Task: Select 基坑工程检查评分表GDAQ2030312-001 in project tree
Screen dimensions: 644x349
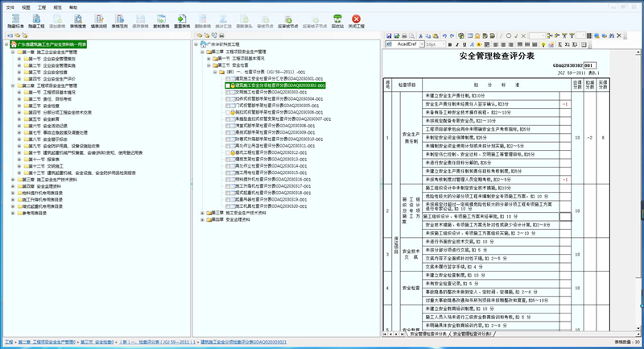Action: pos(271,152)
